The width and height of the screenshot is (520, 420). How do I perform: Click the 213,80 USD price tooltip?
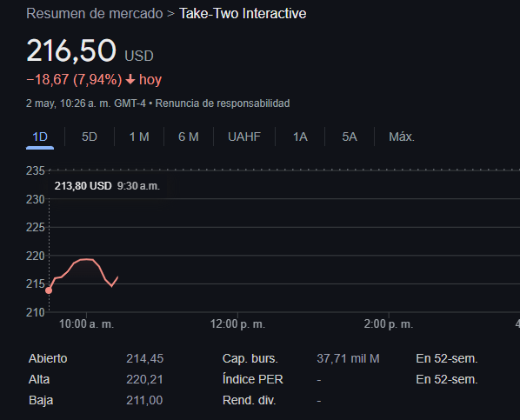click(x=107, y=186)
